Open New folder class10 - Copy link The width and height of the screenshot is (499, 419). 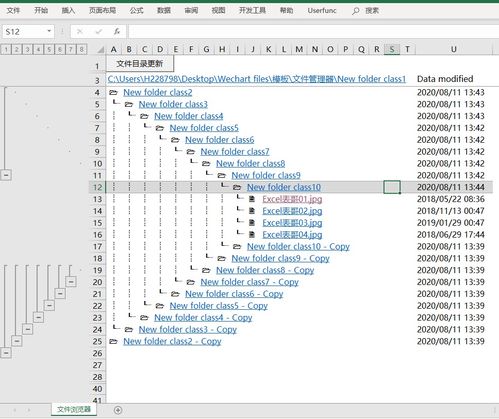(x=298, y=247)
